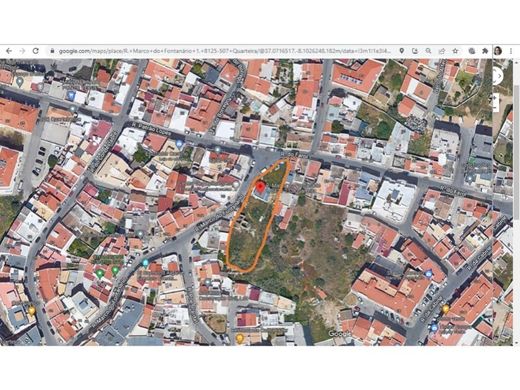Click the yellow marker at bottom center of map
This screenshot has width=520, height=390.
pos(239,339)
